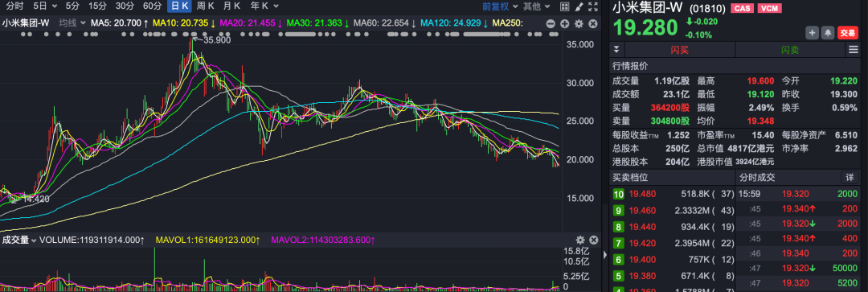Add stock to watchlist with plus button

pyautogui.click(x=812, y=33)
